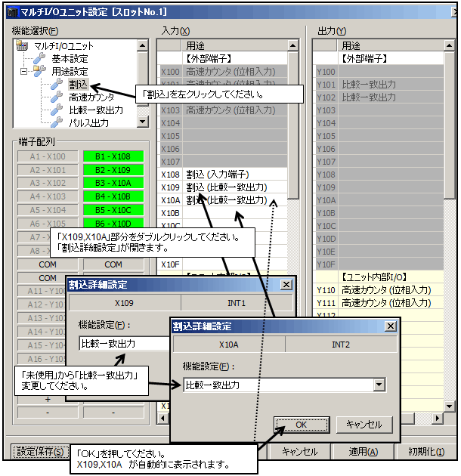This screenshot has height=476, width=461.
Task: Click キャンセル in the X10A 割込詳細設定 dialog
Action: [364, 424]
